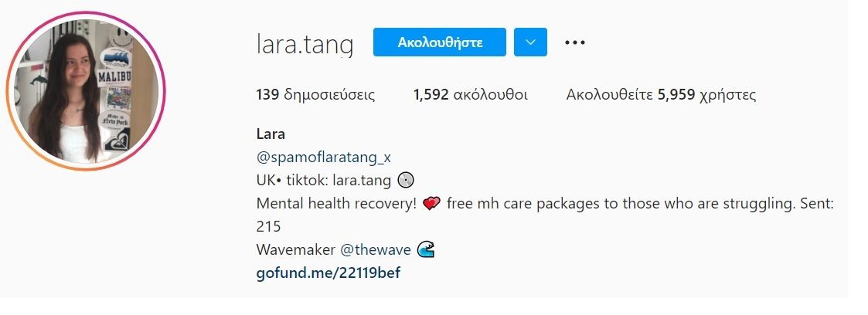The height and width of the screenshot is (315, 868).
Task: Click the wave emoji beside @thewave
Action: click(425, 250)
